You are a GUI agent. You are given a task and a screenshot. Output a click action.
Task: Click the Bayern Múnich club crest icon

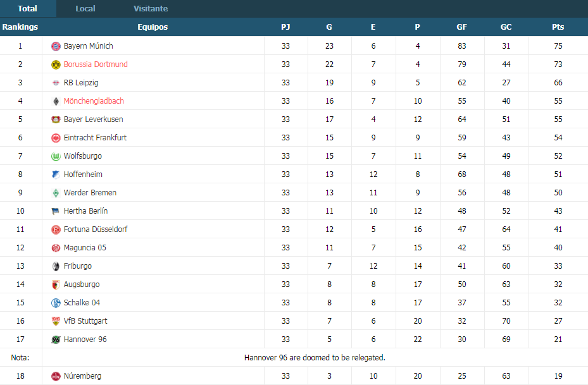(56, 46)
